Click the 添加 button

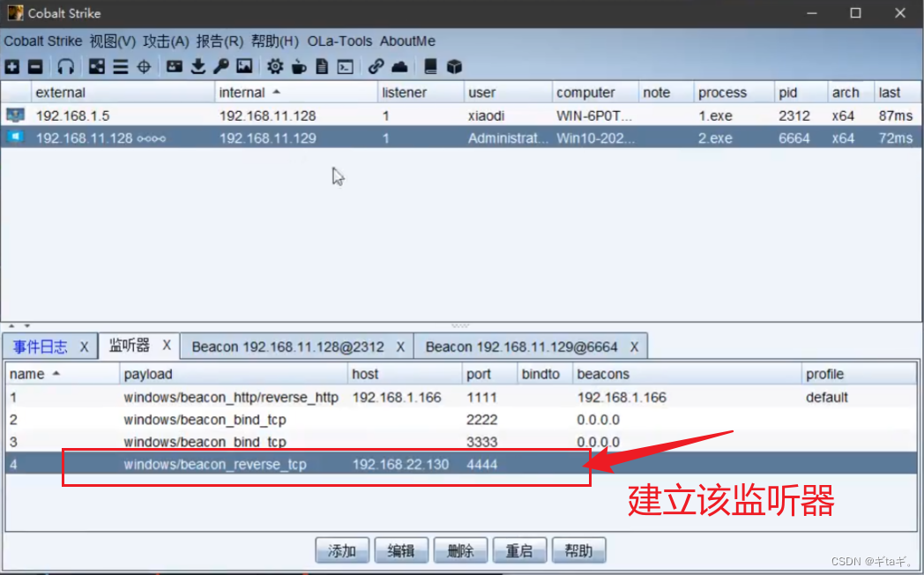click(342, 551)
